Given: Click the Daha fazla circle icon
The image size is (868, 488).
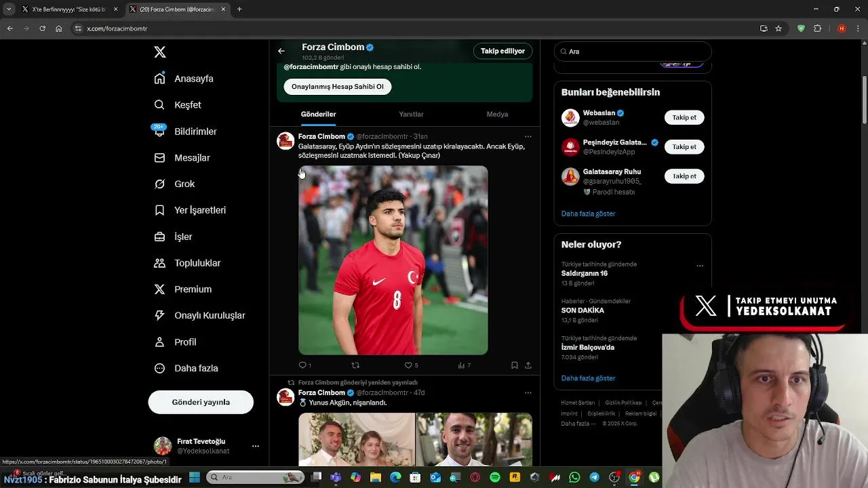Looking at the screenshot, I should (x=159, y=369).
